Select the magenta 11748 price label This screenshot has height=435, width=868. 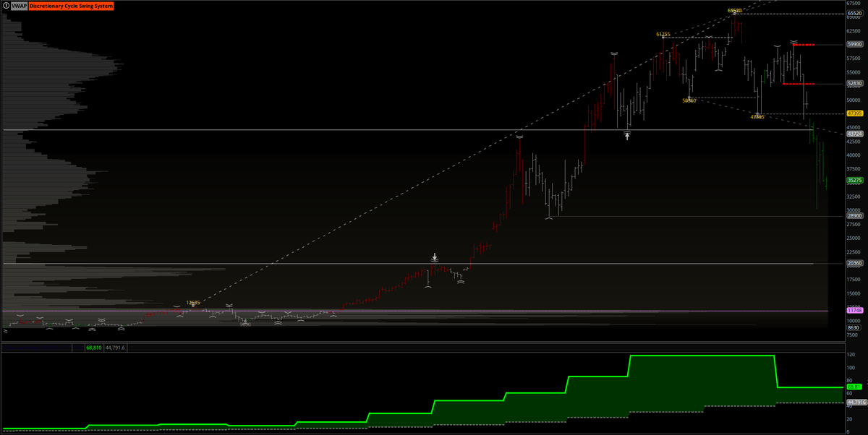(854, 310)
